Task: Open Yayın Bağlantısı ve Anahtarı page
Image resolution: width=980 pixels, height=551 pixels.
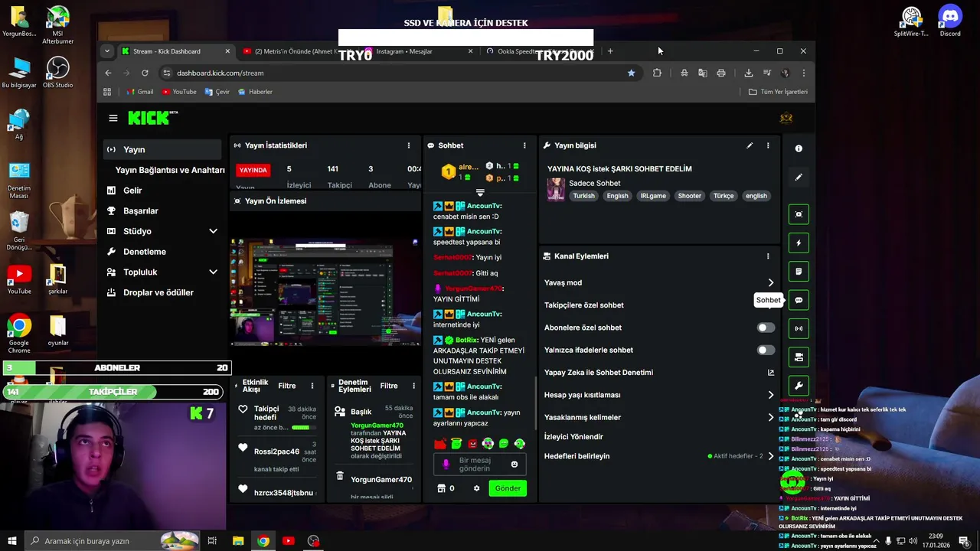Action: (x=170, y=170)
